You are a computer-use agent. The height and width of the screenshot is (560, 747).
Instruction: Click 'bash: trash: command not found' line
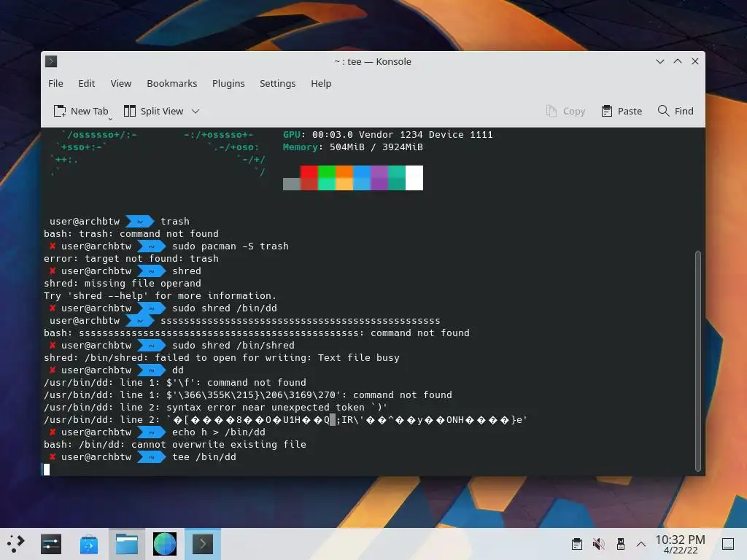(131, 234)
